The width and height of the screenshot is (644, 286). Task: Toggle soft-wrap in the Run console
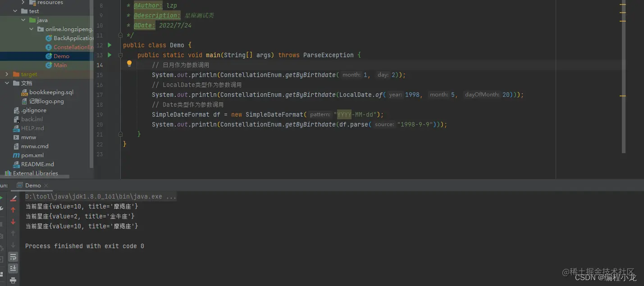coord(13,257)
